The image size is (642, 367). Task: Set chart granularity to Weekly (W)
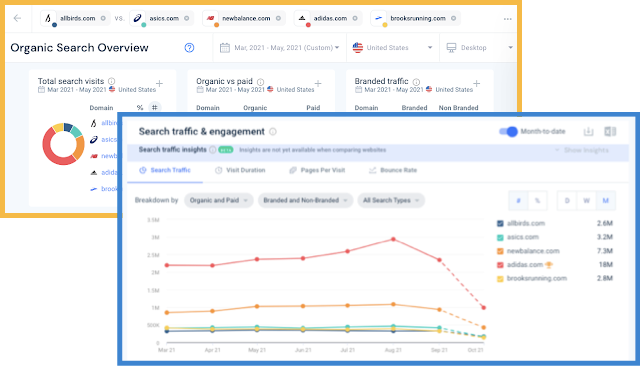[x=586, y=201]
